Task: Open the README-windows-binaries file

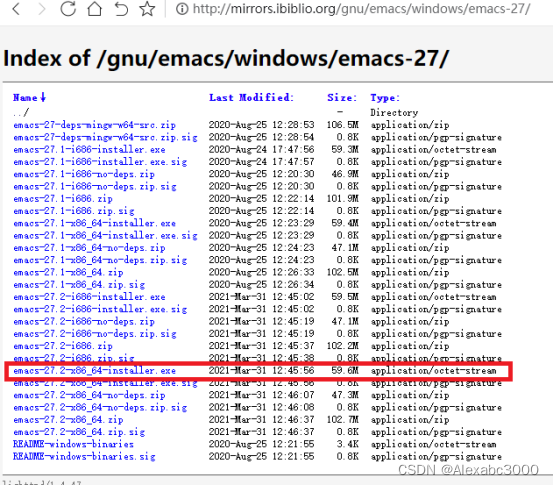Action: coord(73,444)
